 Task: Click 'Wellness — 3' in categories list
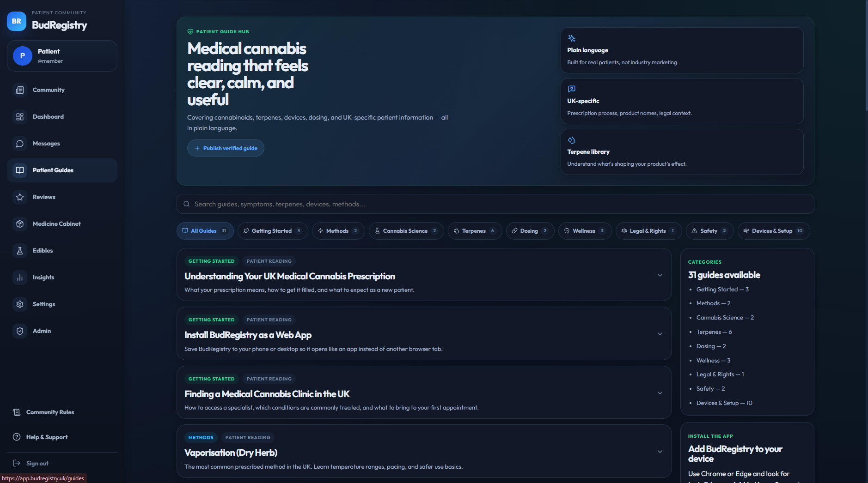pyautogui.click(x=713, y=361)
